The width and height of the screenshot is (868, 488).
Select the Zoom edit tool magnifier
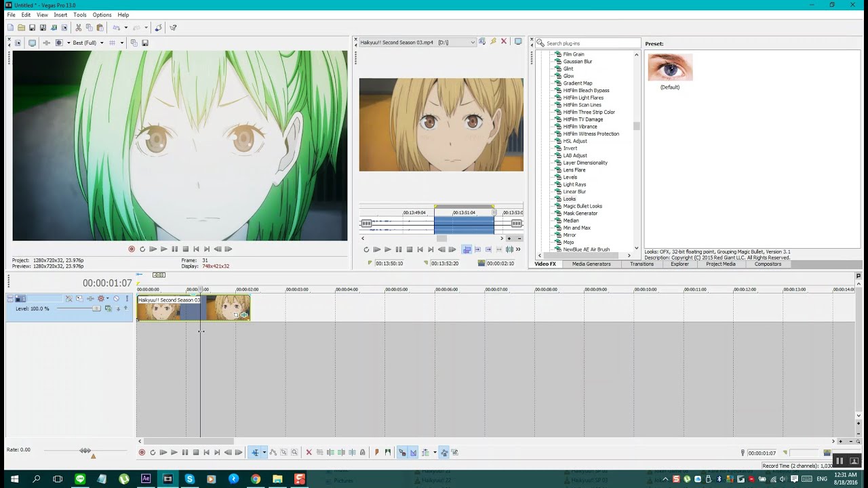(294, 452)
